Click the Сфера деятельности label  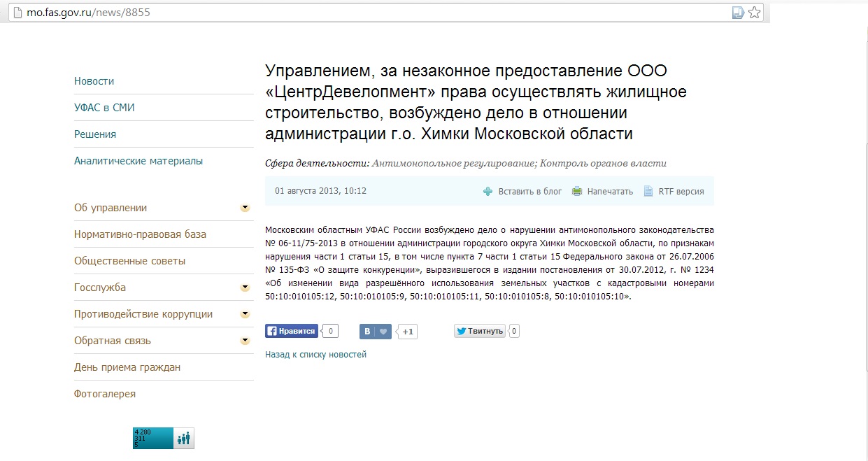point(317,164)
